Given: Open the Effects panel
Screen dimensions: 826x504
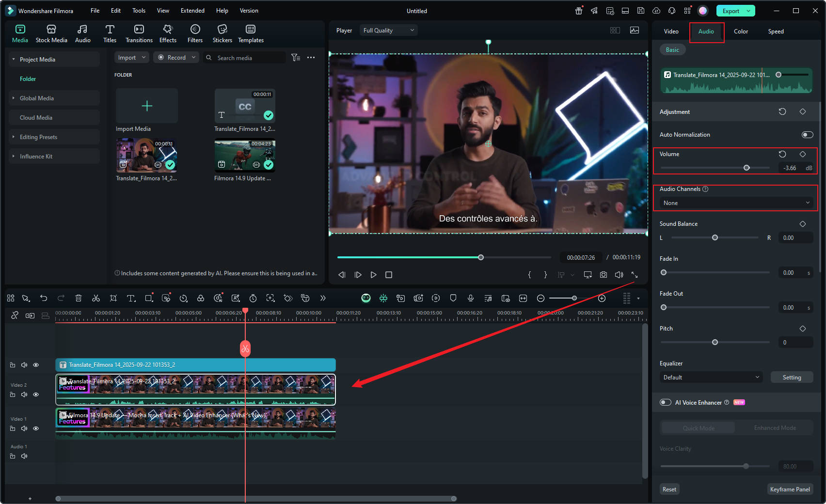Looking at the screenshot, I should tap(168, 34).
